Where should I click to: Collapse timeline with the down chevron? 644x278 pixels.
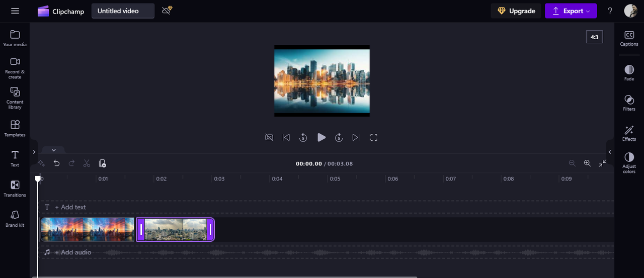[53, 150]
